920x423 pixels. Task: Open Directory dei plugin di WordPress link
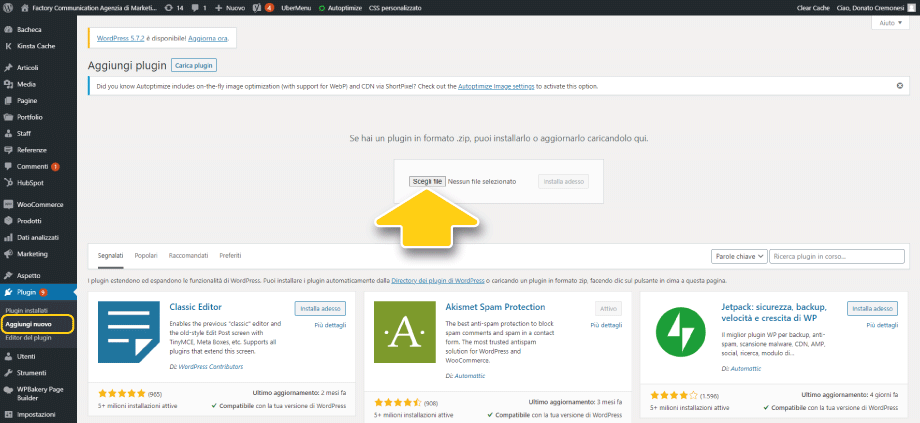click(438, 281)
